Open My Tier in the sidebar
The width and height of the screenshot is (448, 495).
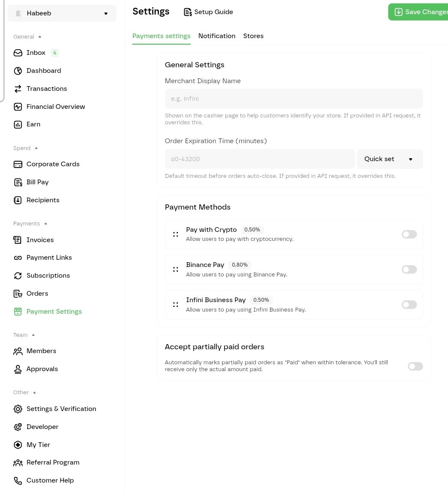pyautogui.click(x=38, y=445)
